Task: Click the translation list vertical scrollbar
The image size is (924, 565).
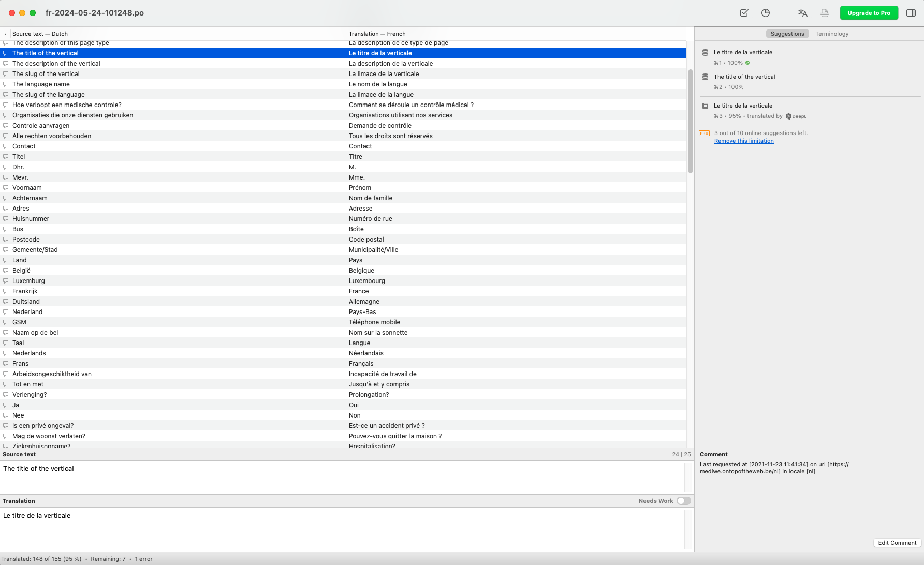Action: pyautogui.click(x=690, y=122)
